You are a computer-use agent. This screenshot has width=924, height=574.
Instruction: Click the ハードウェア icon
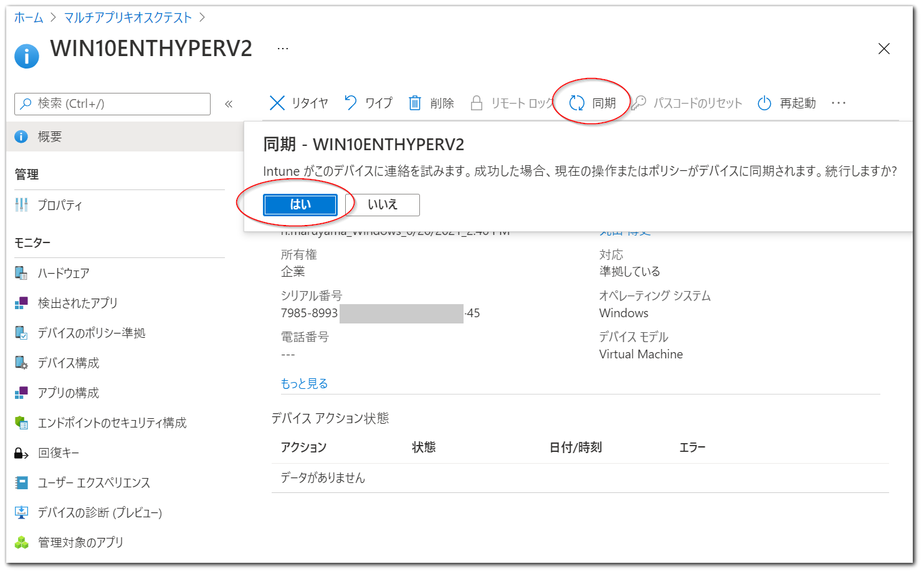click(21, 273)
